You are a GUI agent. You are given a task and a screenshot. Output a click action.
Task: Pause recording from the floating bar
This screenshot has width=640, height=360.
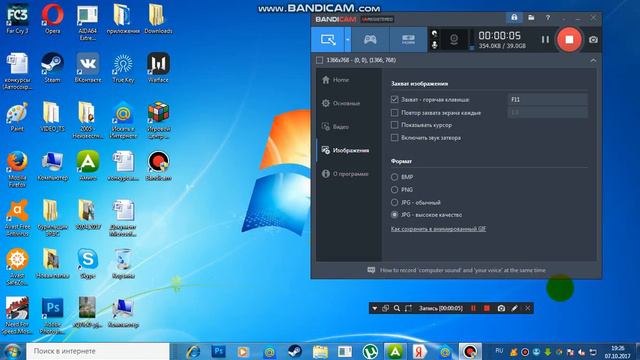point(473,309)
